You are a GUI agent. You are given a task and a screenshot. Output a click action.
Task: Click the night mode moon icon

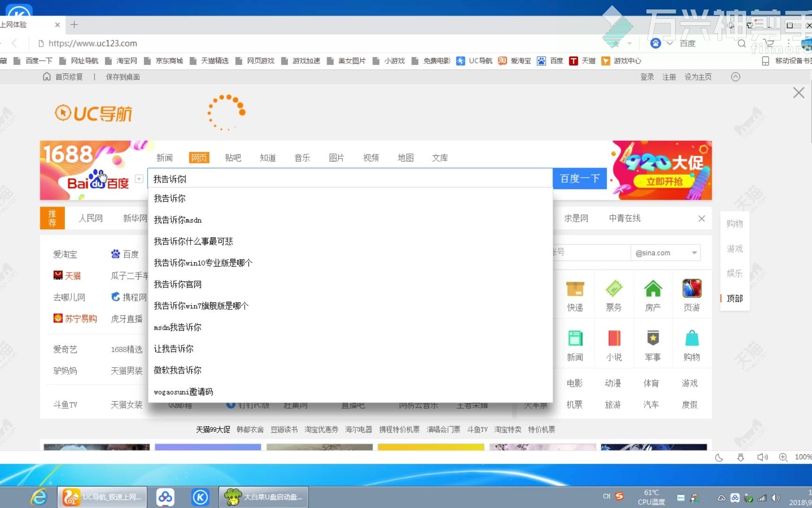click(719, 457)
